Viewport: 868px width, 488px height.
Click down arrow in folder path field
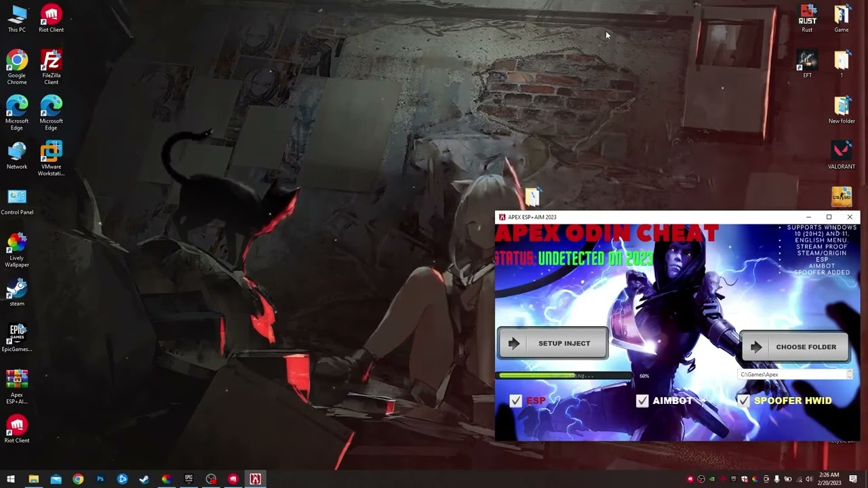[849, 377]
